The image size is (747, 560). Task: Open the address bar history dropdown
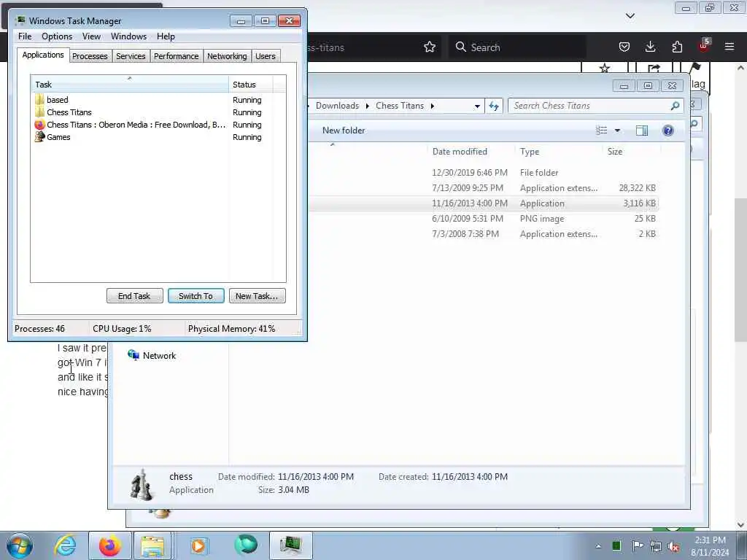pyautogui.click(x=477, y=106)
